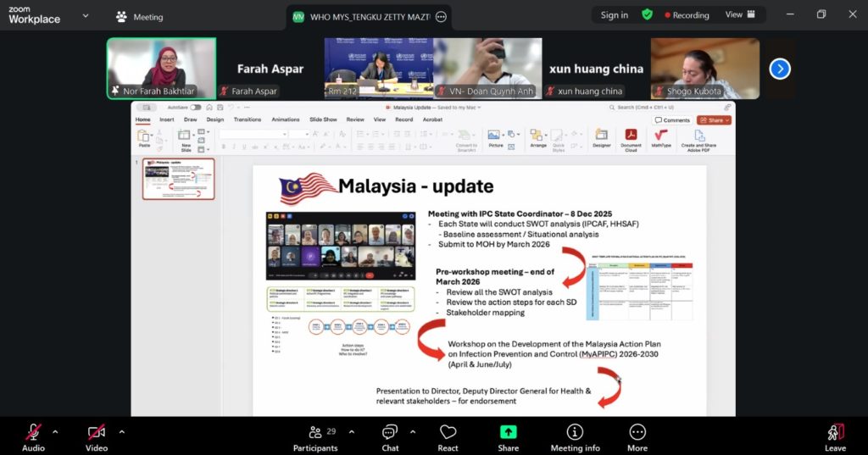This screenshot has width=868, height=455.
Task: Expand audio options arrow beside Audio
Action: click(x=55, y=431)
